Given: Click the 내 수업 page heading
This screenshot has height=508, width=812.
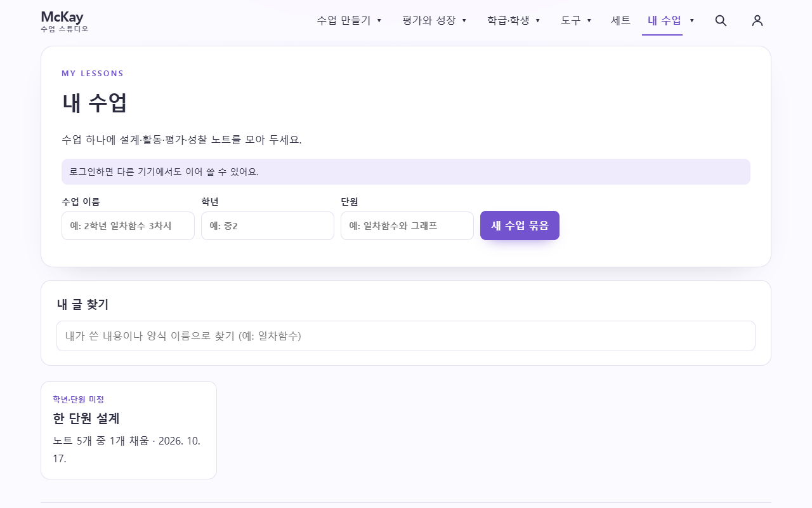Looking at the screenshot, I should click(95, 103).
